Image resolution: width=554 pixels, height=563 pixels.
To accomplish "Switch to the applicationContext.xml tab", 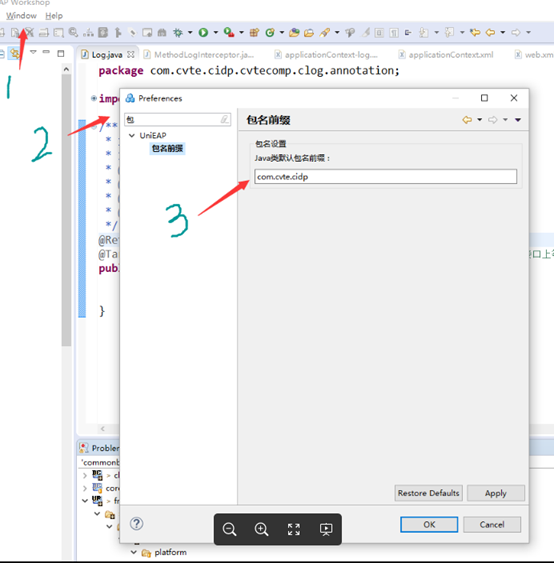I will (446, 55).
